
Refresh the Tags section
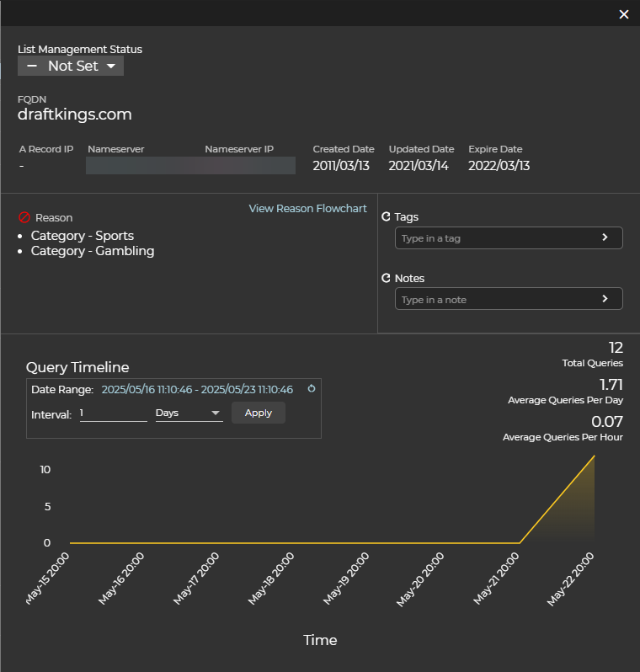(x=386, y=216)
